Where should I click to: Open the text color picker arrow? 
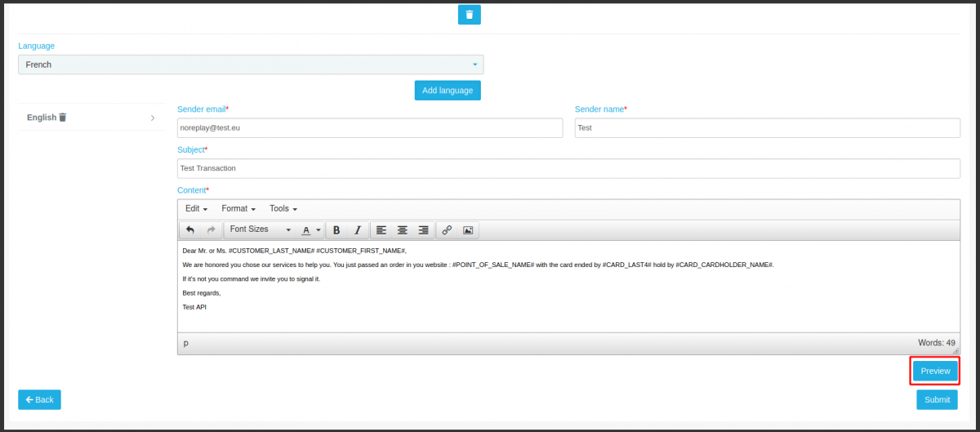click(x=318, y=230)
